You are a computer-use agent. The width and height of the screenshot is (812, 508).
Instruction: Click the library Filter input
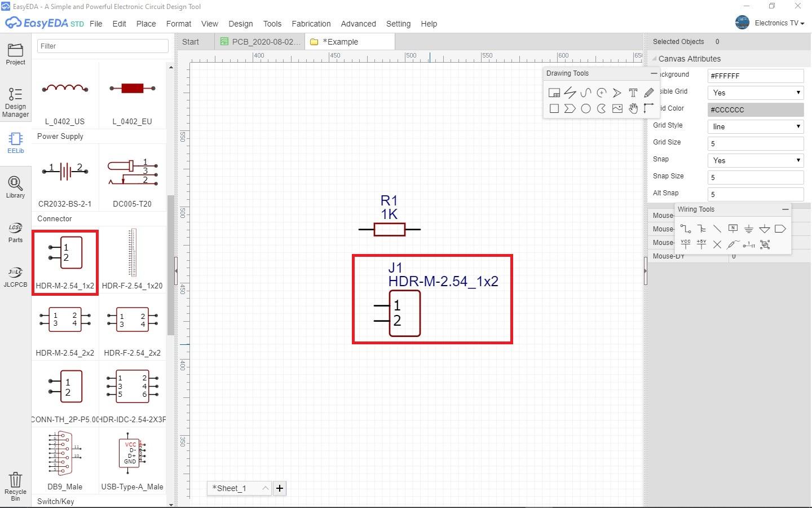pyautogui.click(x=103, y=46)
